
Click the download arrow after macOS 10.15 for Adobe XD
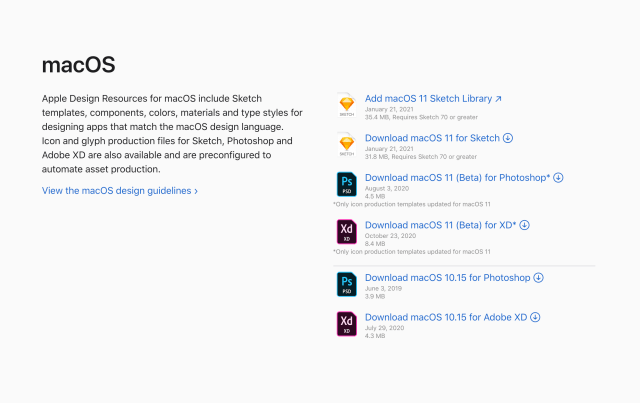[535, 317]
